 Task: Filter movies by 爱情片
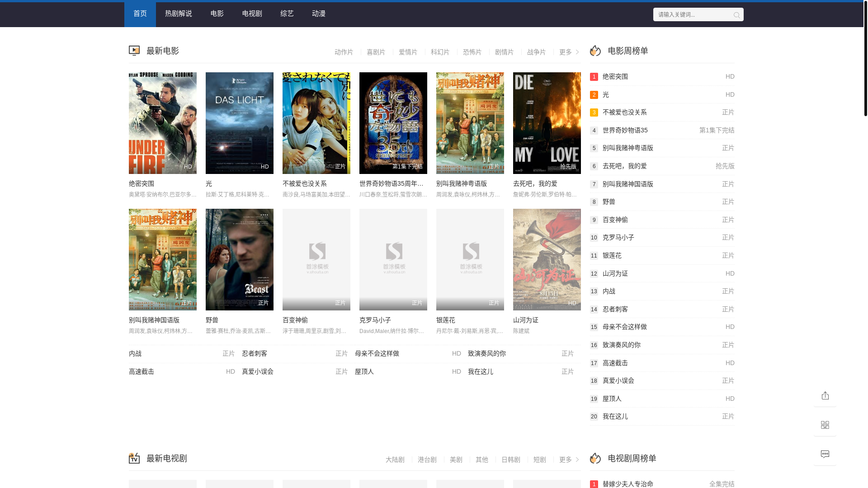click(408, 52)
